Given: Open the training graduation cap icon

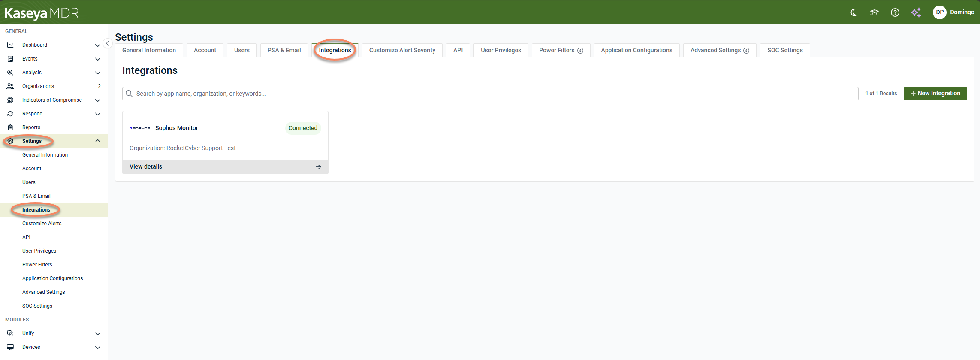Looking at the screenshot, I should pyautogui.click(x=874, y=12).
